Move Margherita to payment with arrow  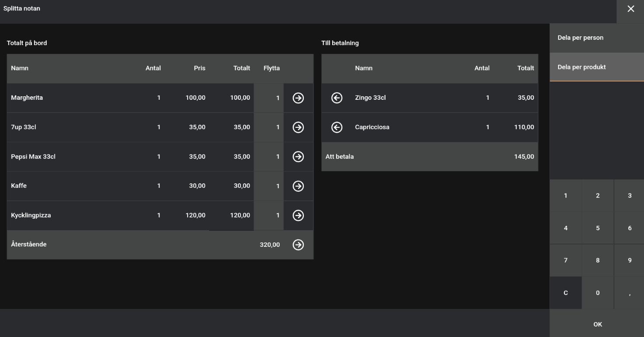tap(298, 98)
